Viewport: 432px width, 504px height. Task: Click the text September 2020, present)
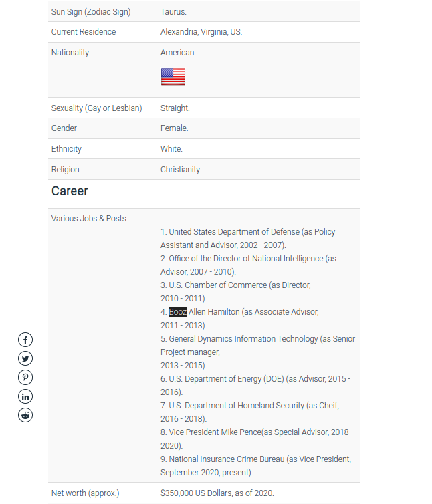pyautogui.click(x=207, y=473)
